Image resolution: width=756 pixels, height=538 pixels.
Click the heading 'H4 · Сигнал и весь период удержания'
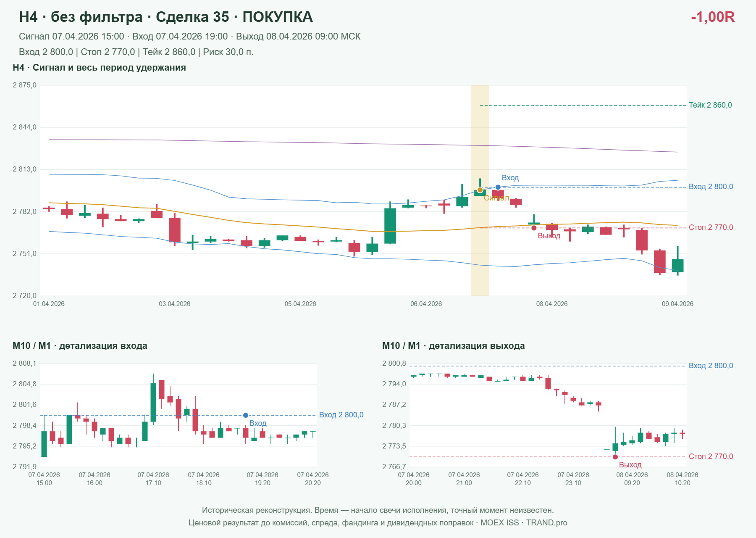point(99,68)
